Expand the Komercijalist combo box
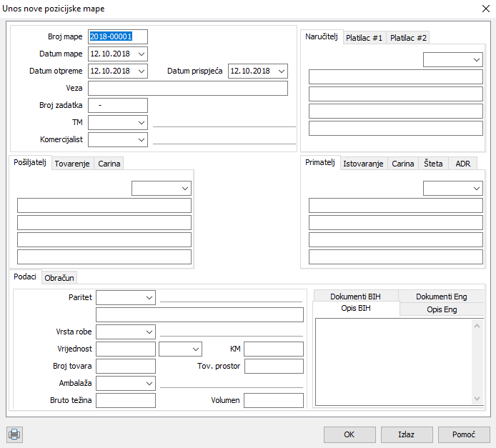Screen dimensions: 496x448 point(141,140)
